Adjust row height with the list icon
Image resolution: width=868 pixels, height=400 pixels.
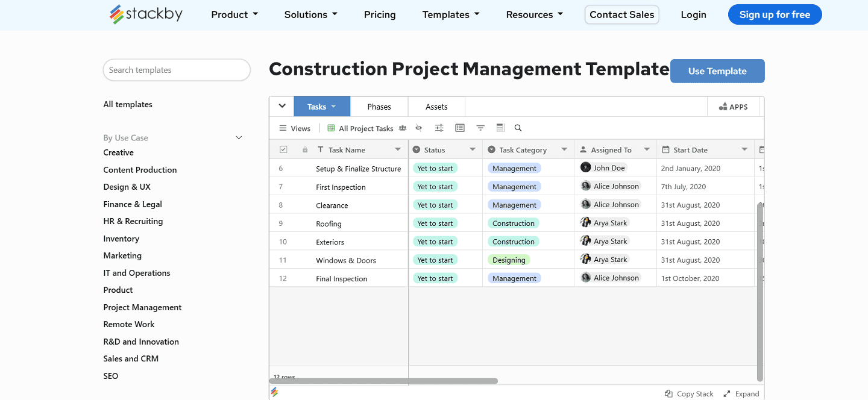click(460, 128)
